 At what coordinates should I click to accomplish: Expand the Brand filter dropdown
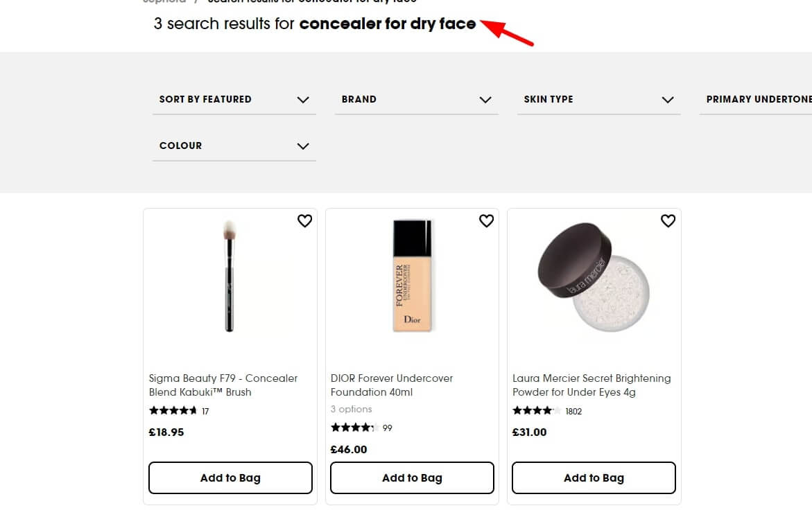(416, 100)
